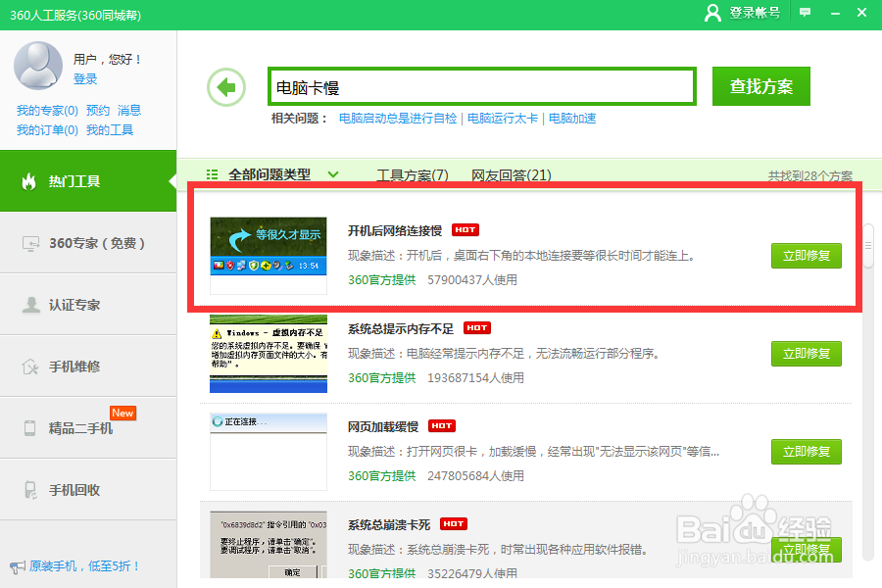
Task: Click the person icon beside 认证专家
Action: pyautogui.click(x=31, y=305)
